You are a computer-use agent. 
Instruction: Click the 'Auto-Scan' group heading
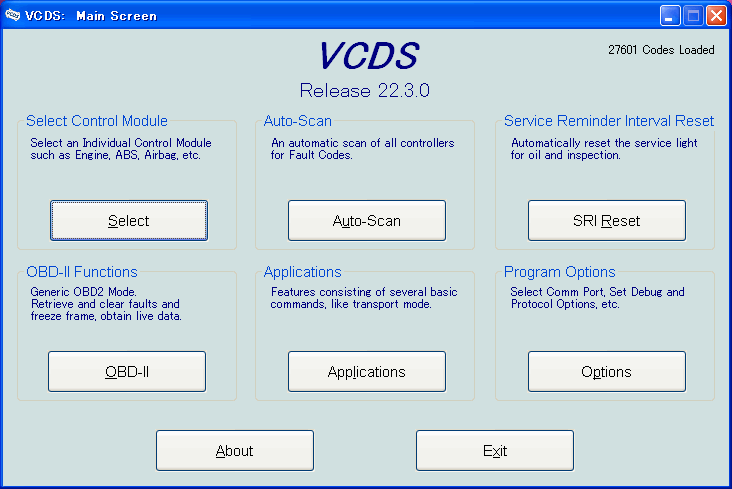[x=298, y=120]
